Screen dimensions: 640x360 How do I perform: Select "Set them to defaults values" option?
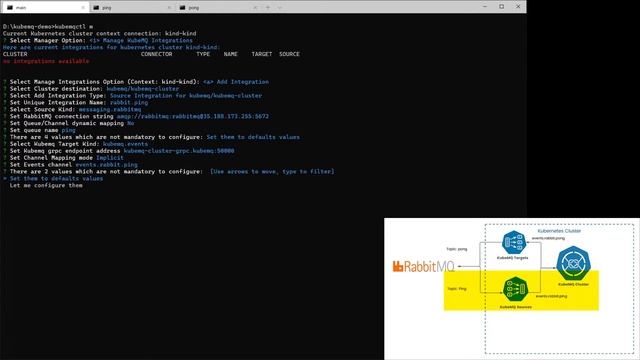pos(56,178)
